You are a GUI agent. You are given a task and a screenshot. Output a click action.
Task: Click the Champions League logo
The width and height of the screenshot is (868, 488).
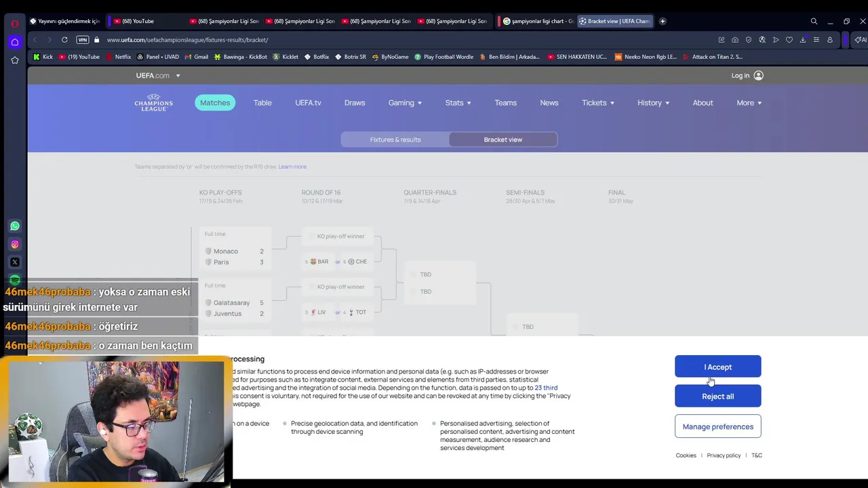pos(154,103)
